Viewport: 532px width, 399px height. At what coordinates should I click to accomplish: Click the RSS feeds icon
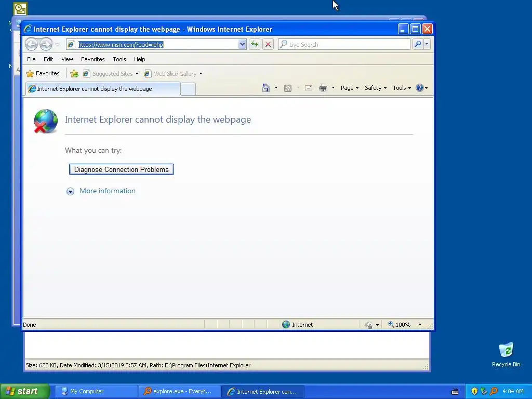point(288,88)
